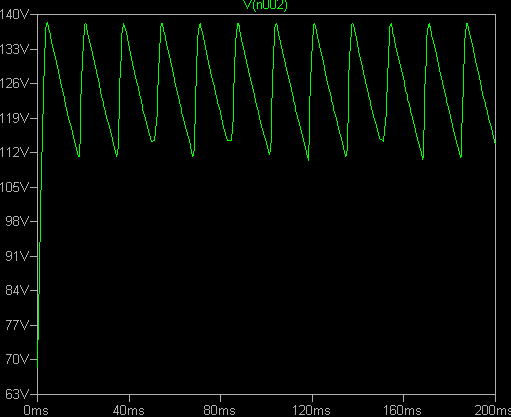Click the 0ms time axis label
511x417 pixels.
pyautogui.click(x=36, y=410)
